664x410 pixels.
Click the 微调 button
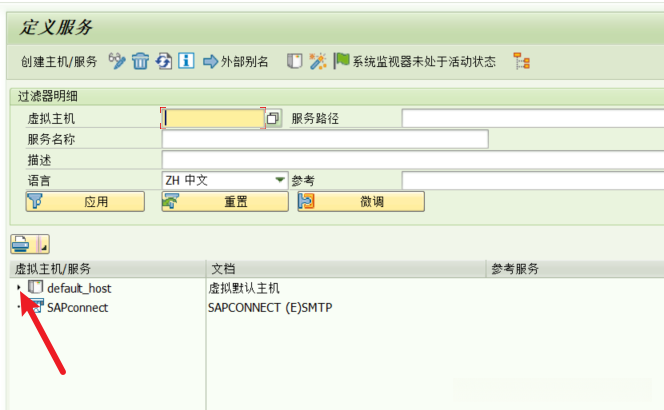tap(361, 202)
